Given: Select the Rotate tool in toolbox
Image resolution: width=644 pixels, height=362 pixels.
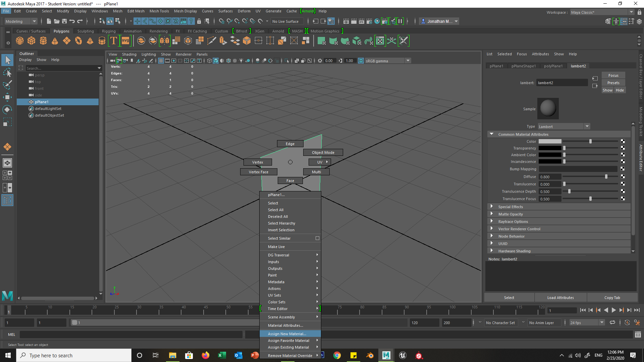Looking at the screenshot, I should point(7,110).
